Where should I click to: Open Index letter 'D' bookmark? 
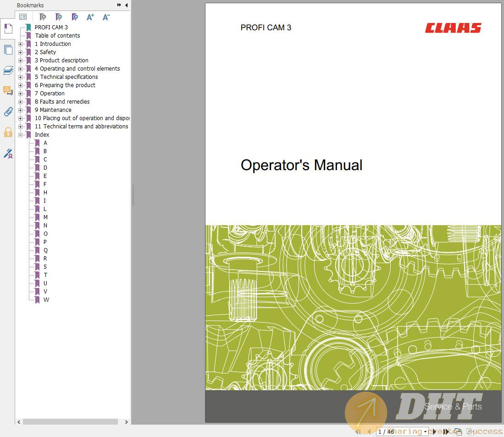click(x=45, y=168)
